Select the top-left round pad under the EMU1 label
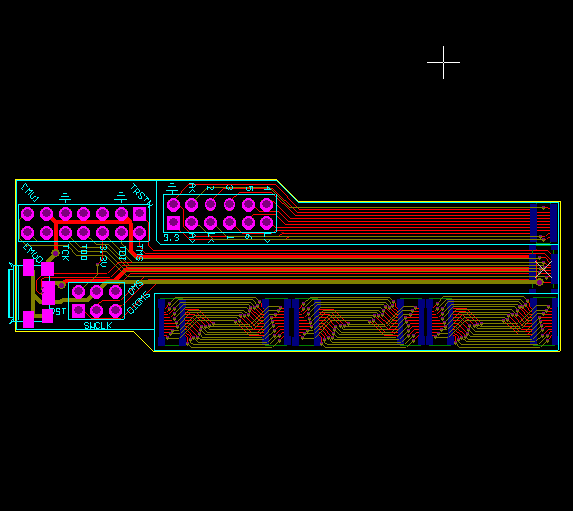Viewport: 573px width, 511px height. [27, 214]
